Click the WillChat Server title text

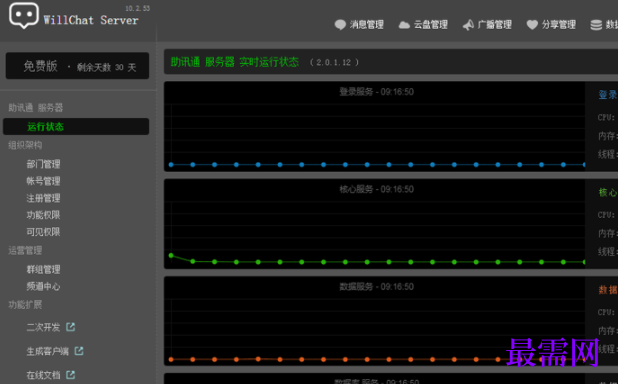tap(91, 20)
